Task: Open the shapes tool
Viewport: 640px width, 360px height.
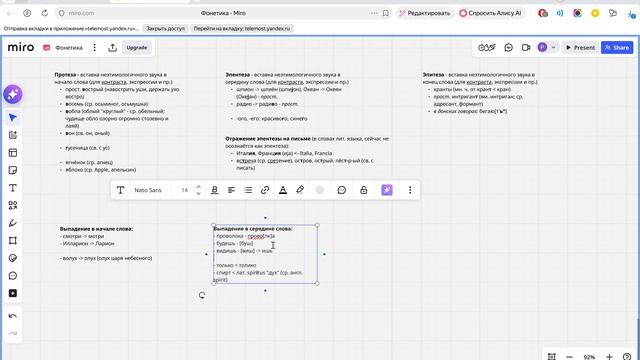Action: tap(13, 205)
